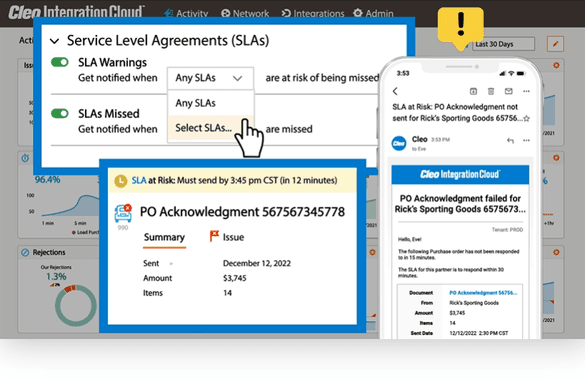The height and width of the screenshot is (382, 585).
Task: Tap the back arrow in phone email
Action: [x=395, y=91]
